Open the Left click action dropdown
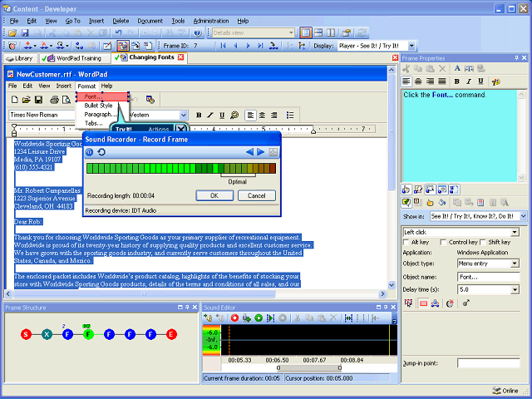This screenshot has width=532, height=399. [515, 233]
